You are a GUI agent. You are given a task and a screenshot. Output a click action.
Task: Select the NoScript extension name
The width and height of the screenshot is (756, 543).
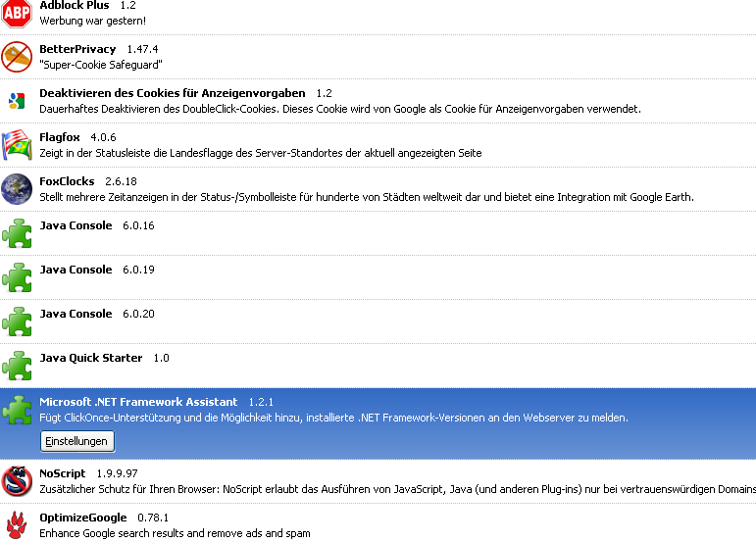point(62,473)
